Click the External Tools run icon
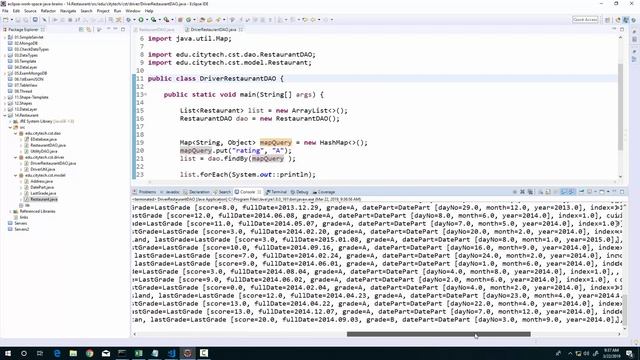Viewport: 640px width, 360px height. point(166,20)
